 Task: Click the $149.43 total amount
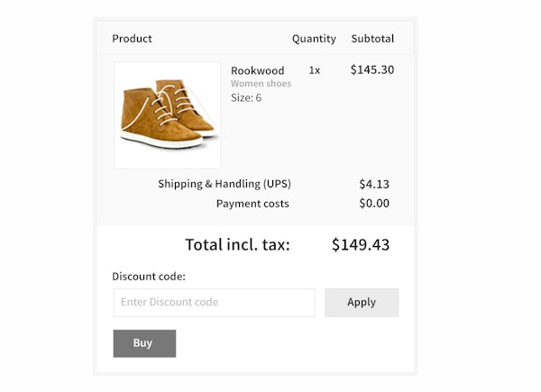(x=361, y=244)
